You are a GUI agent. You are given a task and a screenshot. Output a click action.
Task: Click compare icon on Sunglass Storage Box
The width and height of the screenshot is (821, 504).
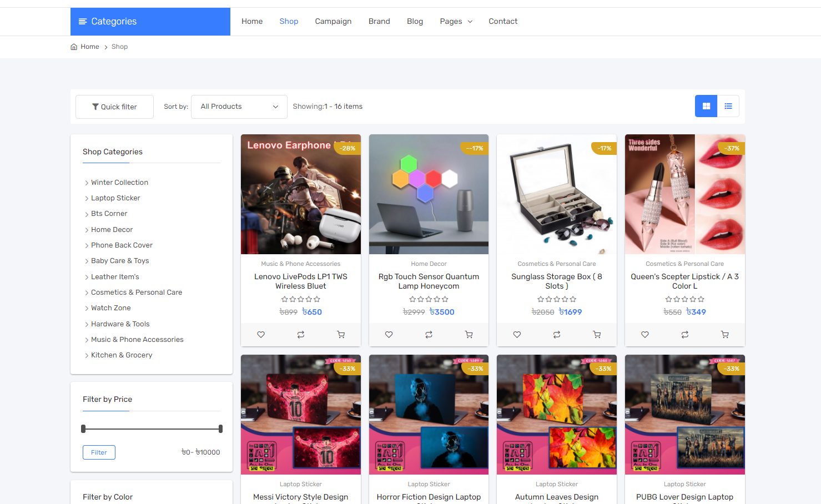point(556,334)
